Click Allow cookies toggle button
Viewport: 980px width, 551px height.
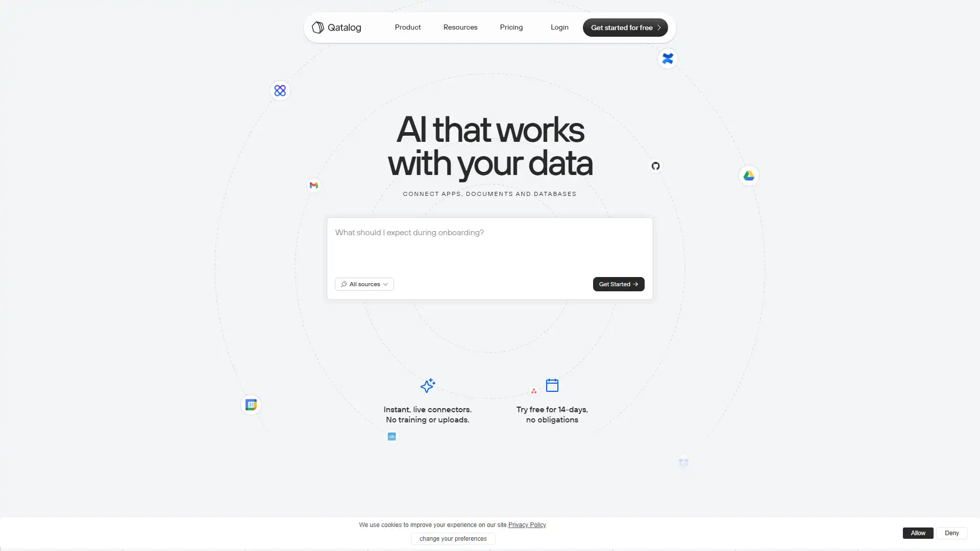(918, 532)
